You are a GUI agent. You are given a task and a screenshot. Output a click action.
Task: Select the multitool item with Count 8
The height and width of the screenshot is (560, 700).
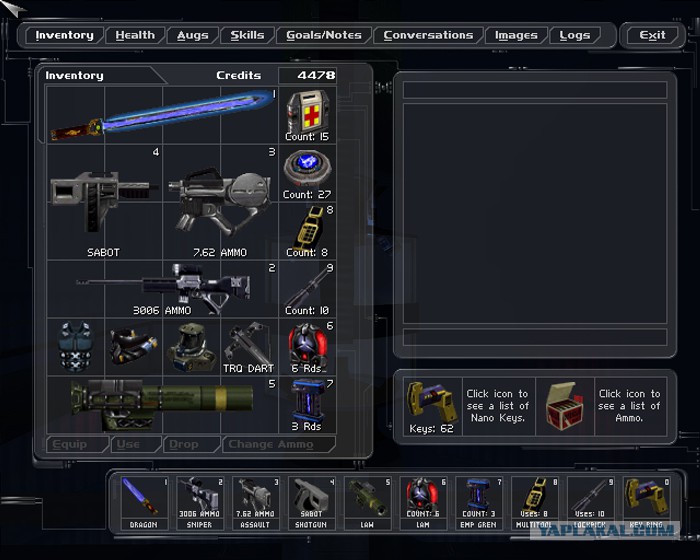[307, 231]
